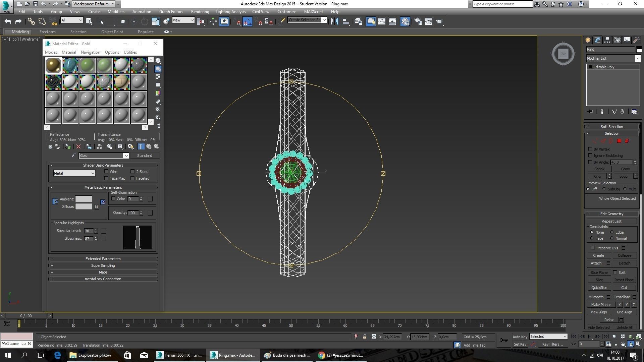Toggle Angle Snap in the main toolbar
The height and width of the screenshot is (362, 644).
tap(247, 21)
